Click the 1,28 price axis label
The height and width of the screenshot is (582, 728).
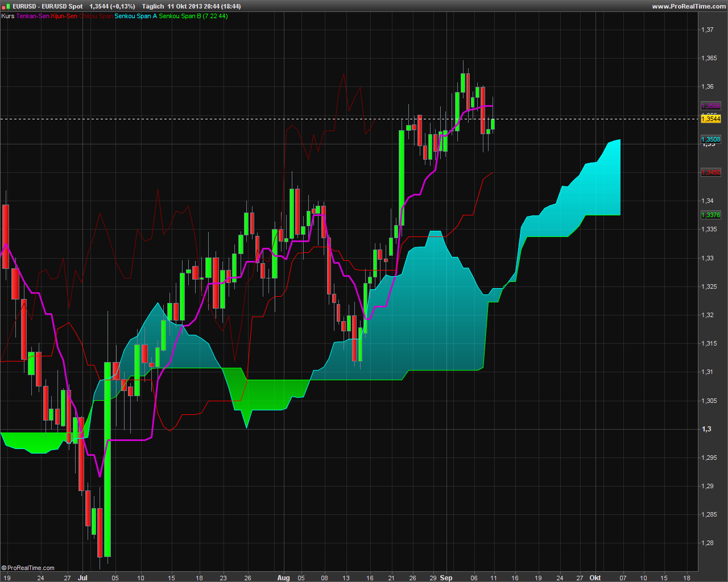708,543
